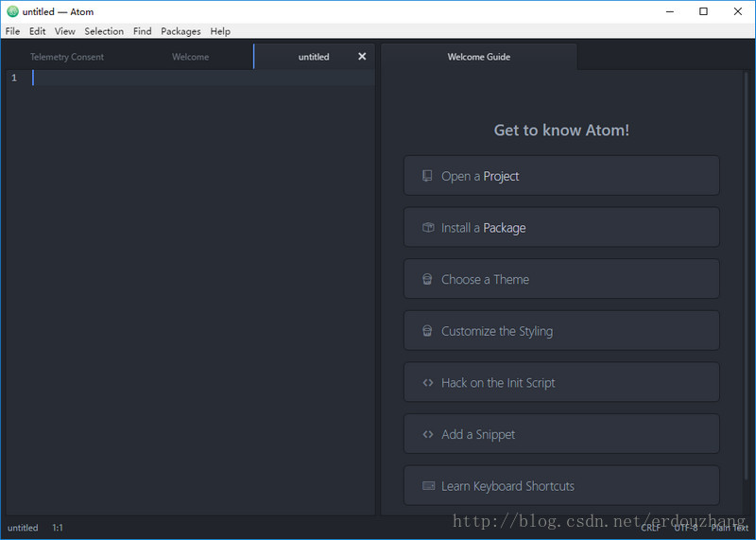This screenshot has width=756, height=540.
Task: Click the code icon beside Add a Snippet
Action: pyautogui.click(x=428, y=434)
